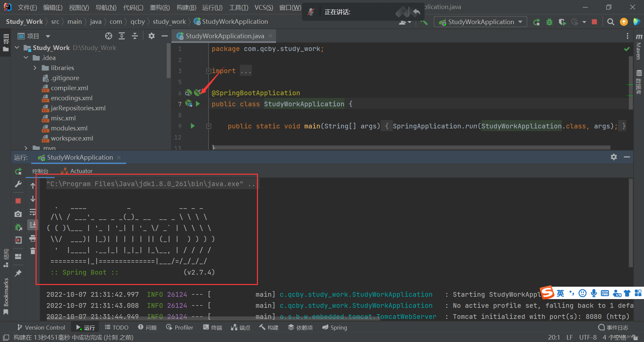644x342 pixels.
Task: Rerun application in Run panel
Action: pyautogui.click(x=18, y=171)
